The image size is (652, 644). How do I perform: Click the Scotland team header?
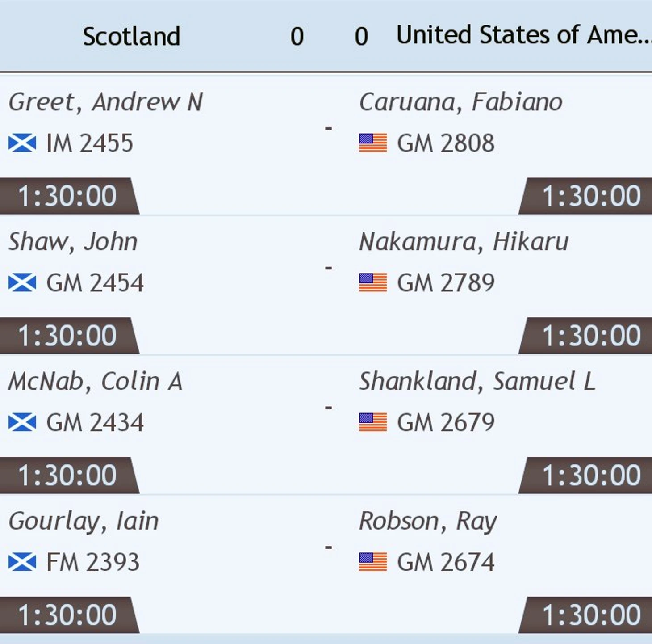pyautogui.click(x=131, y=36)
